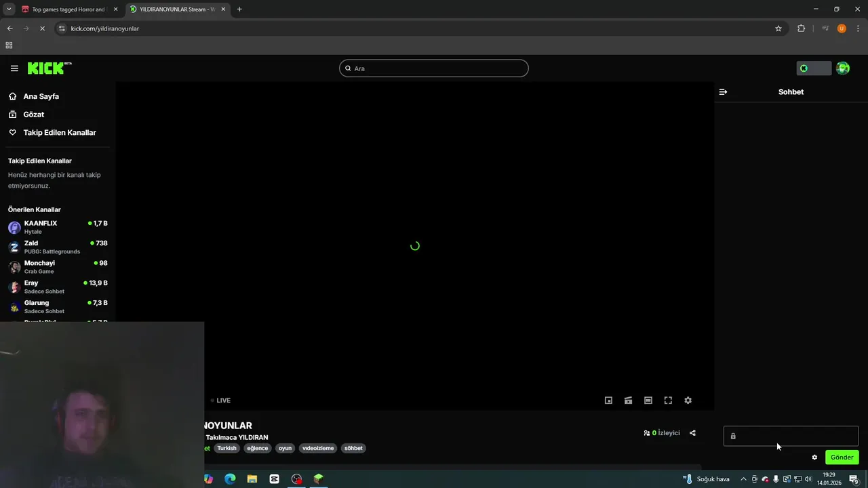
Task: Click the viewers icon beside İzleyici
Action: 647,433
